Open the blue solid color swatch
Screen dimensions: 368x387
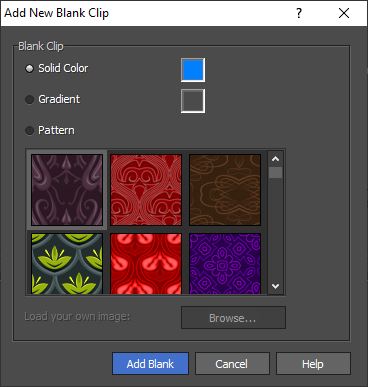[x=193, y=70]
